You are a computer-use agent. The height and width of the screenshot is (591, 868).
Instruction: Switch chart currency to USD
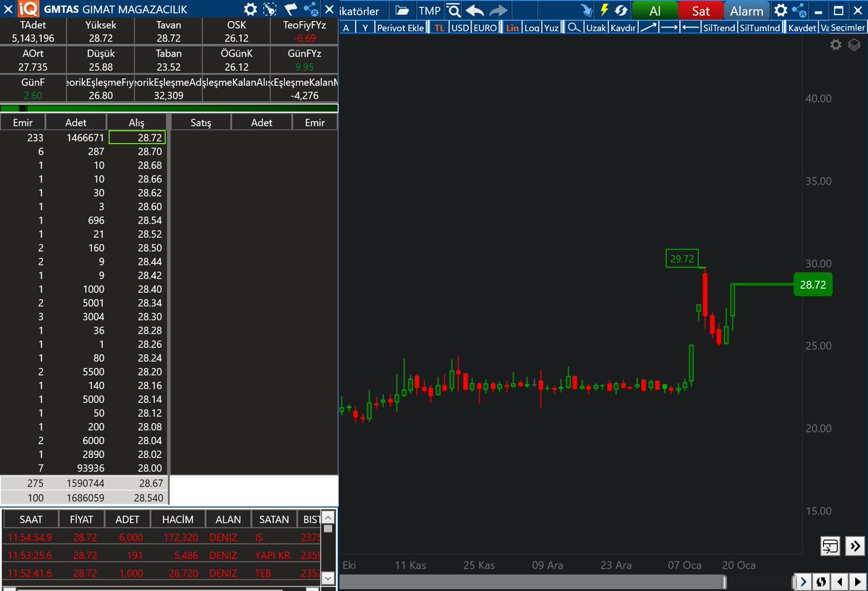[x=459, y=27]
